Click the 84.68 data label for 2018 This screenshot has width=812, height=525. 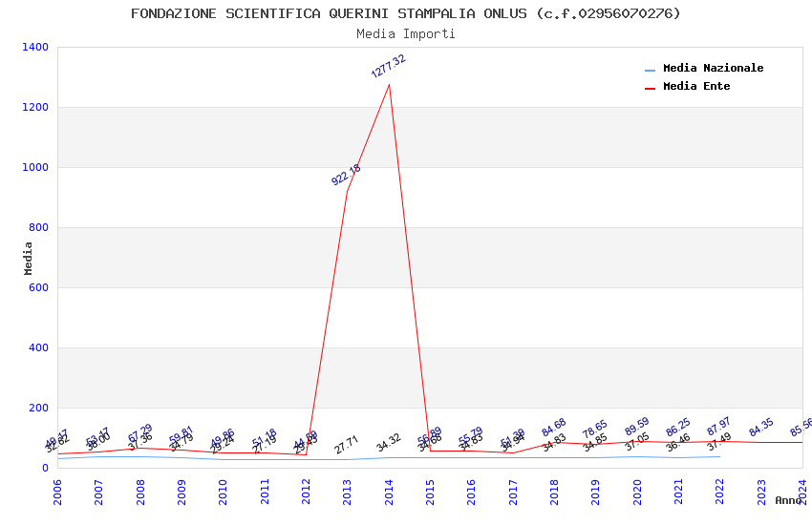pos(553,428)
